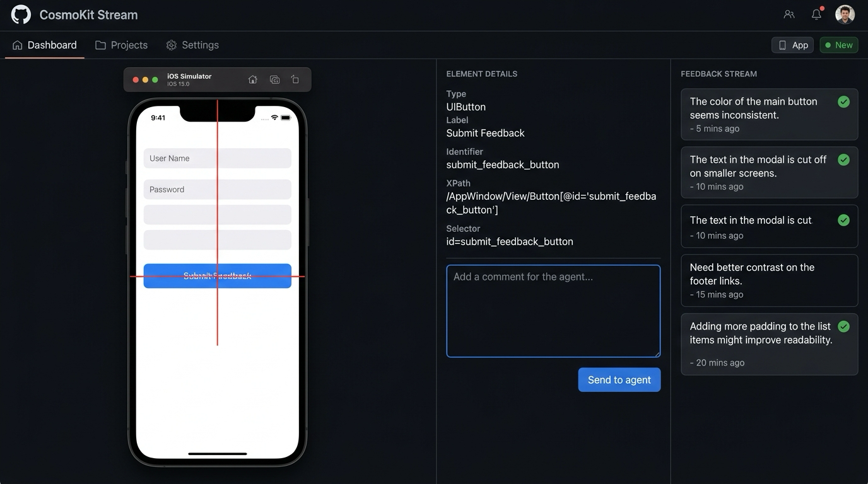
Task: Click the check icon on the main button color feedback
Action: (x=843, y=101)
